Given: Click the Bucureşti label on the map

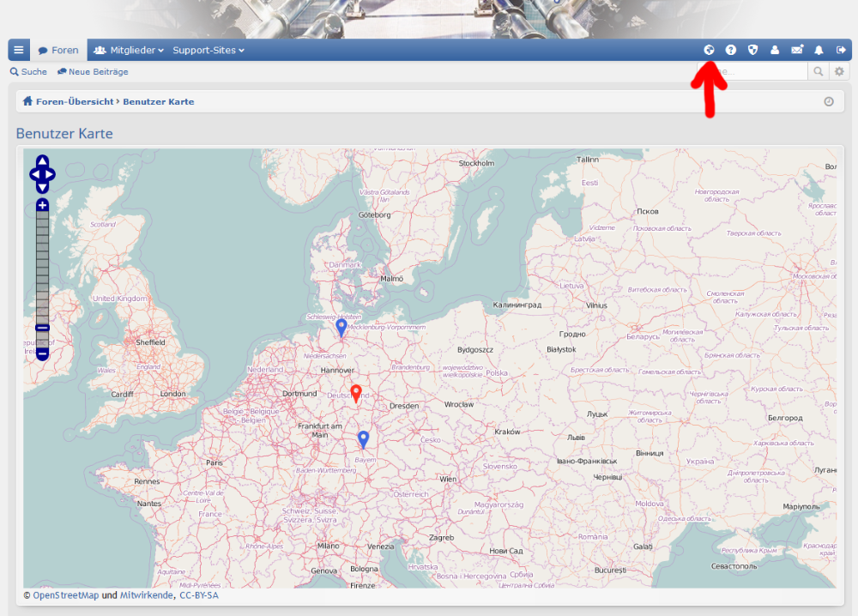Looking at the screenshot, I should [x=610, y=570].
